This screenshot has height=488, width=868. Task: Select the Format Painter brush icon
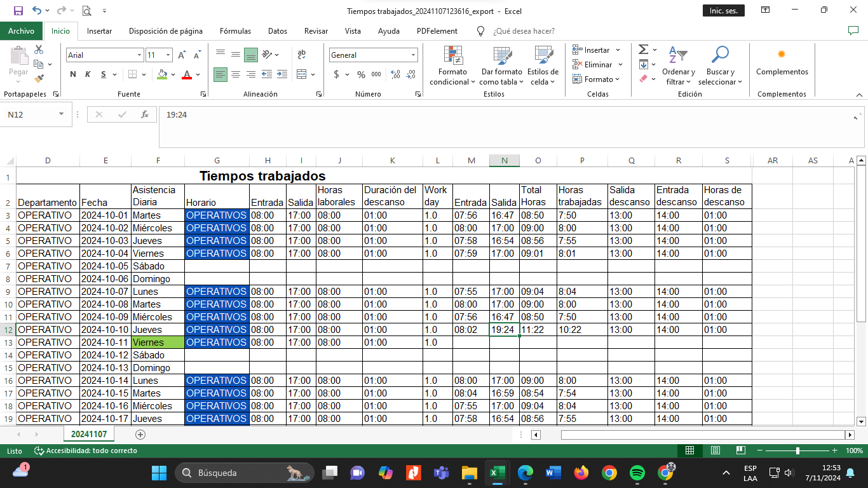pyautogui.click(x=39, y=79)
